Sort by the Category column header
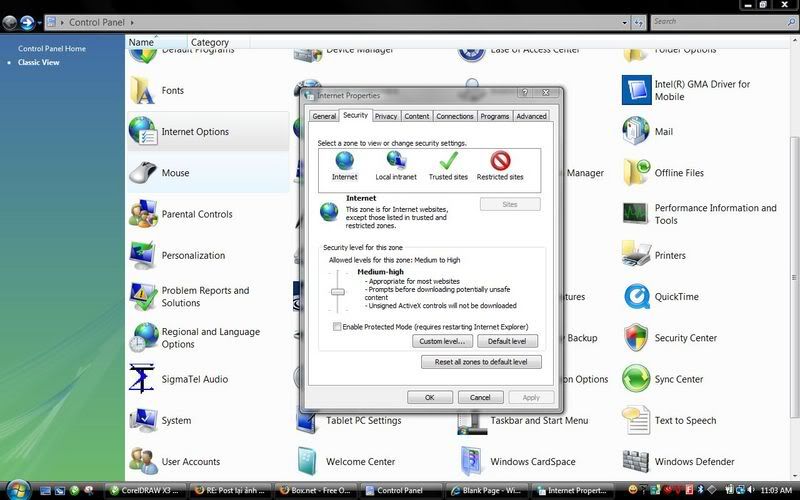Viewport: 800px width, 500px height. point(210,43)
